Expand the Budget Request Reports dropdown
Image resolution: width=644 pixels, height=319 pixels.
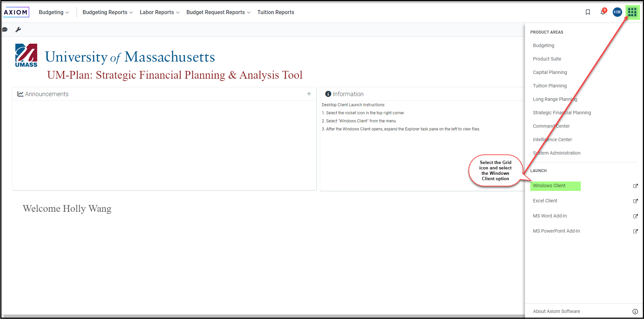click(218, 12)
